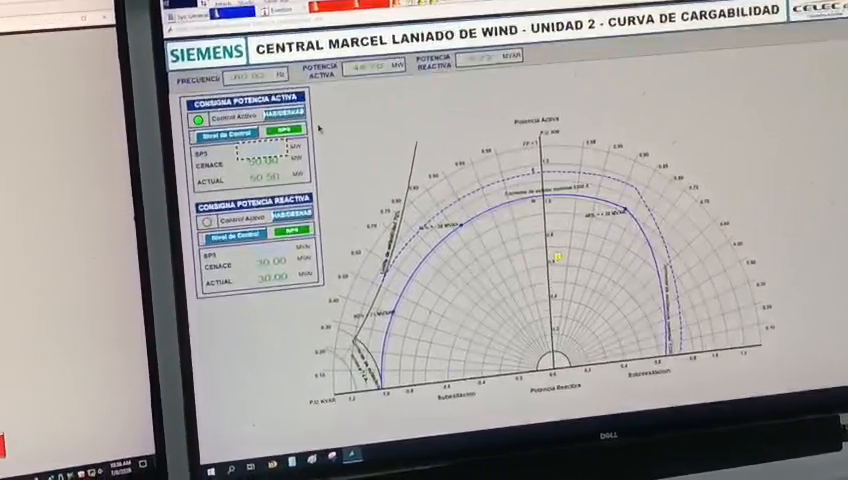Toggle the Control Activo circle under Potencia Reactiva
This screenshot has width=848, height=480.
click(x=207, y=222)
